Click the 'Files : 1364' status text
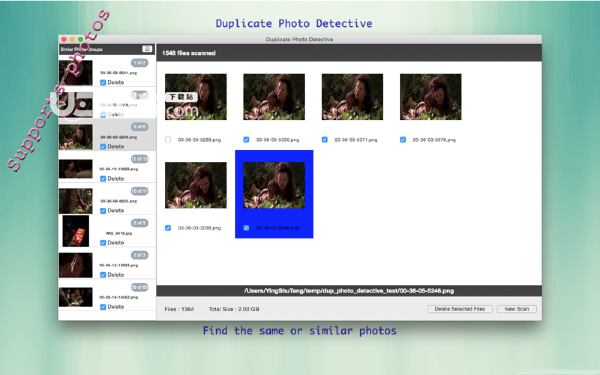Viewport: 600px width, 375px height. (179, 309)
